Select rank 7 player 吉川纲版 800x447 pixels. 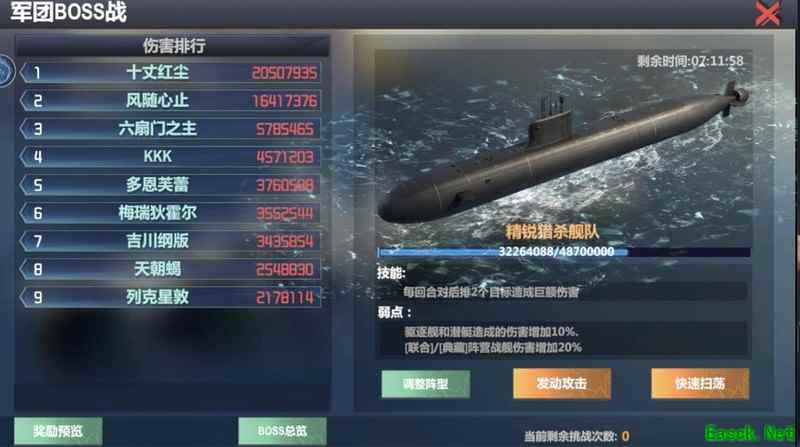[x=171, y=241]
